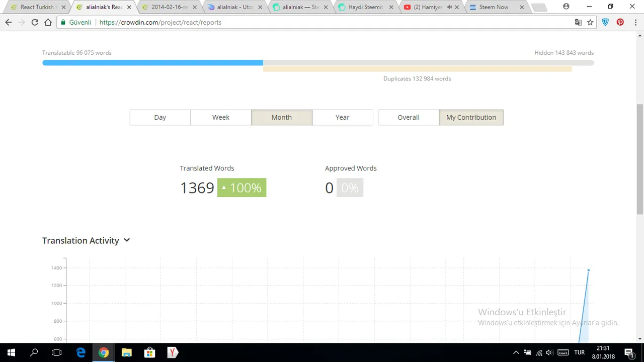This screenshot has height=362, width=644.
Task: Open File Explorer from taskbar
Action: pos(126,352)
